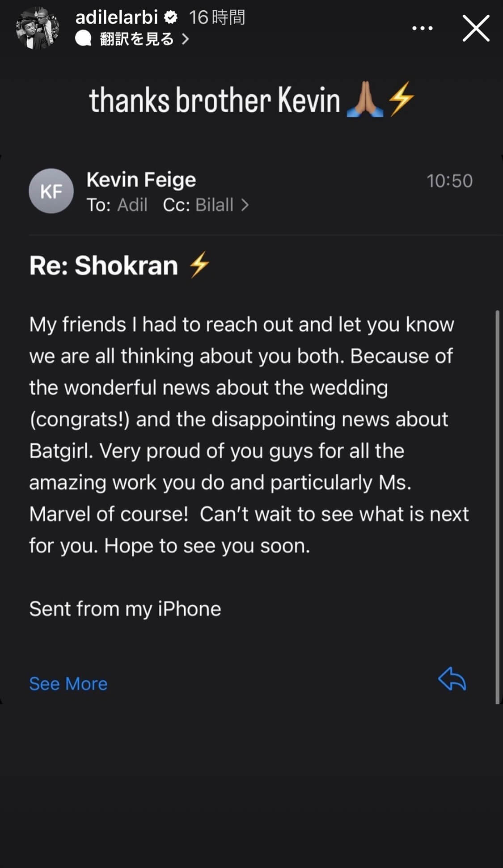Screen dimensions: 503x868
Task: Select the Kevin Feige sender name
Action: click(141, 180)
